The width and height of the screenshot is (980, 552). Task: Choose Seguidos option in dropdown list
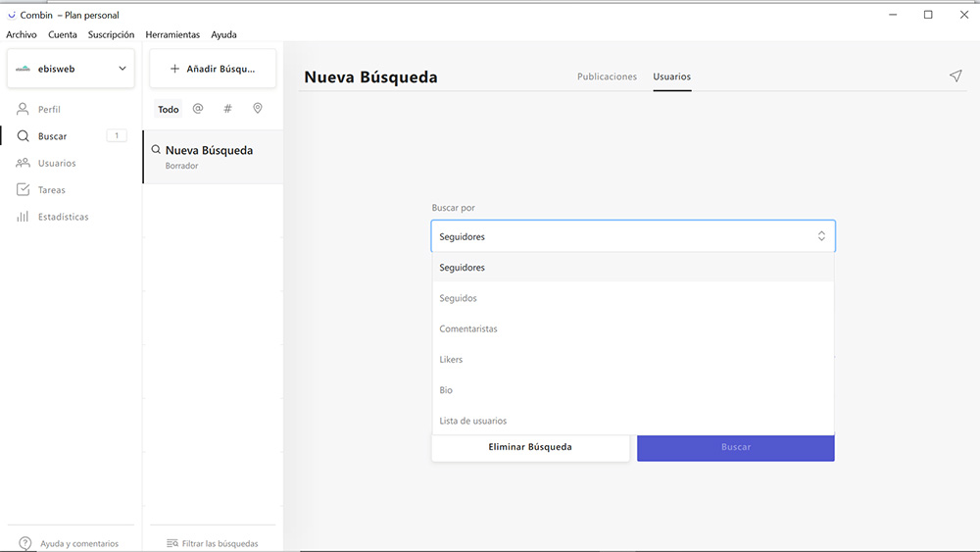tap(633, 298)
